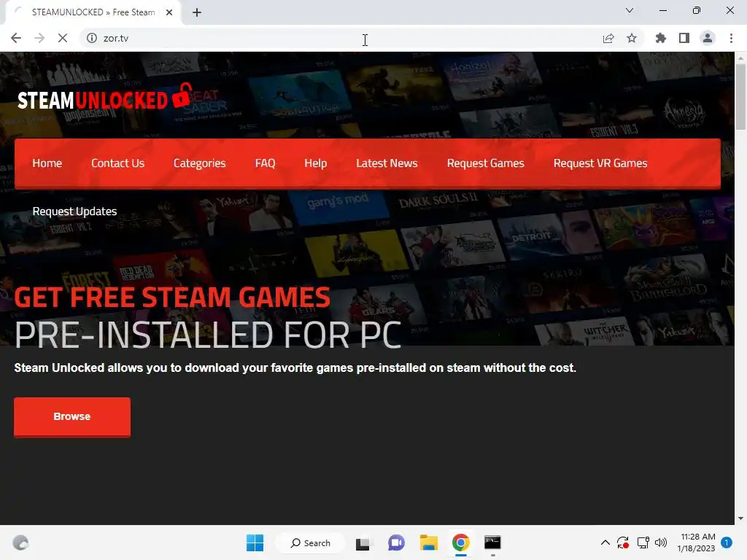The width and height of the screenshot is (747, 560).
Task: Click the scrollbar down arrow
Action: coord(740,518)
